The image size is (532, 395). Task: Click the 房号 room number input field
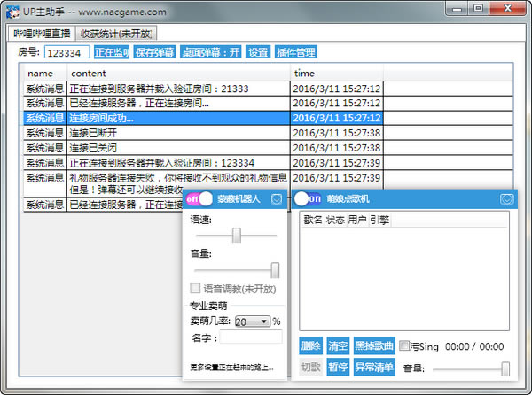pyautogui.click(x=66, y=53)
